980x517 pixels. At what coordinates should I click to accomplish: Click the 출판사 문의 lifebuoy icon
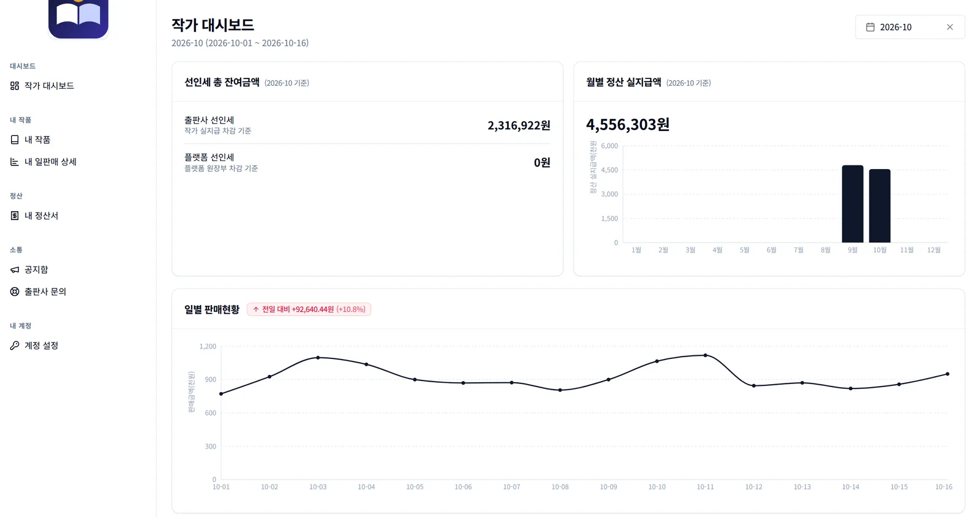[15, 292]
